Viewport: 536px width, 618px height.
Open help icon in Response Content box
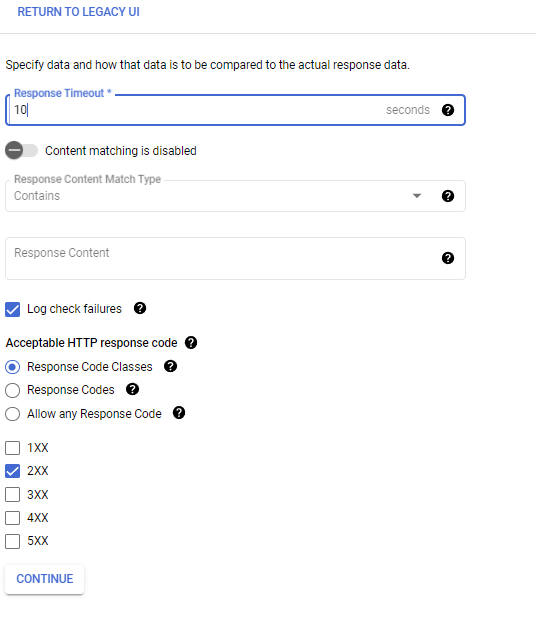click(448, 258)
